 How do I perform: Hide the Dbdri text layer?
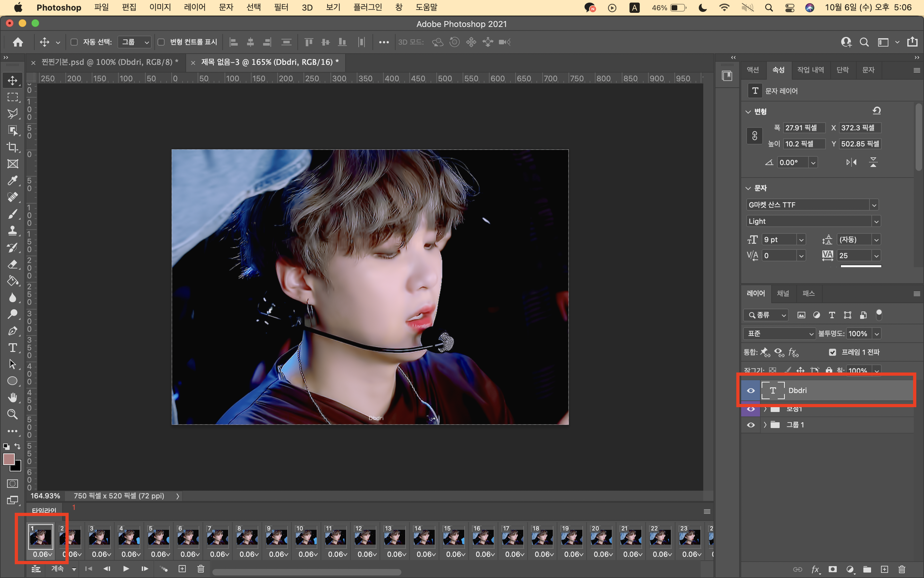pos(751,391)
